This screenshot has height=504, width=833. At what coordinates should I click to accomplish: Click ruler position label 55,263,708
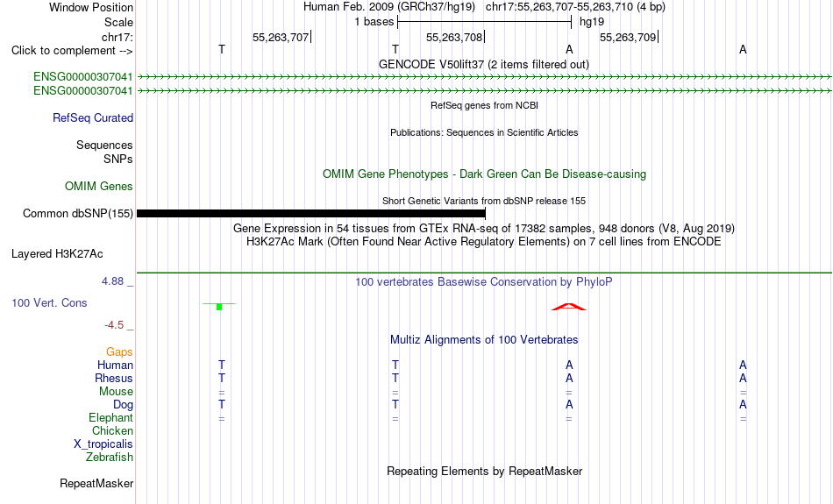coord(454,37)
